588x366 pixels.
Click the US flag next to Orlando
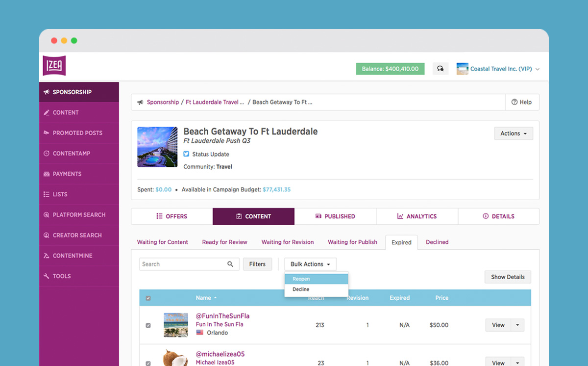[199, 333]
